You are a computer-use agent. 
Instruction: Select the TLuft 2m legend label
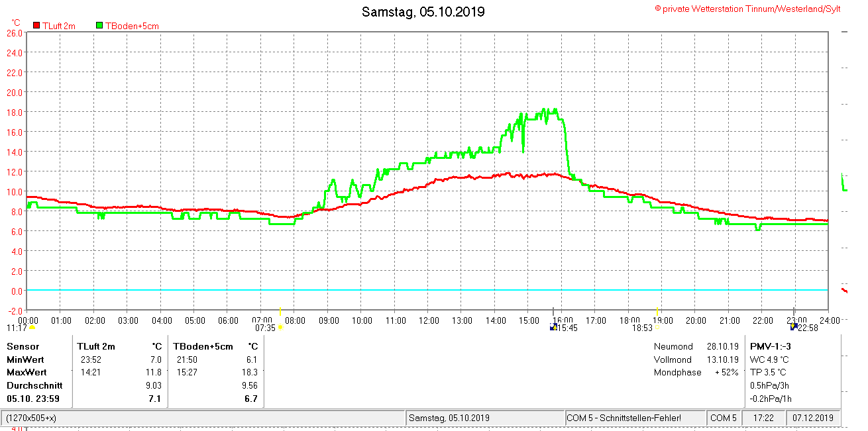(x=59, y=26)
